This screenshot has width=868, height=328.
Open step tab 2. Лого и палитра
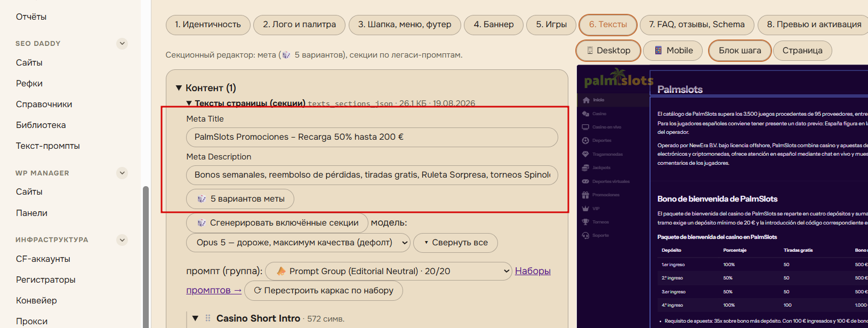[299, 25]
